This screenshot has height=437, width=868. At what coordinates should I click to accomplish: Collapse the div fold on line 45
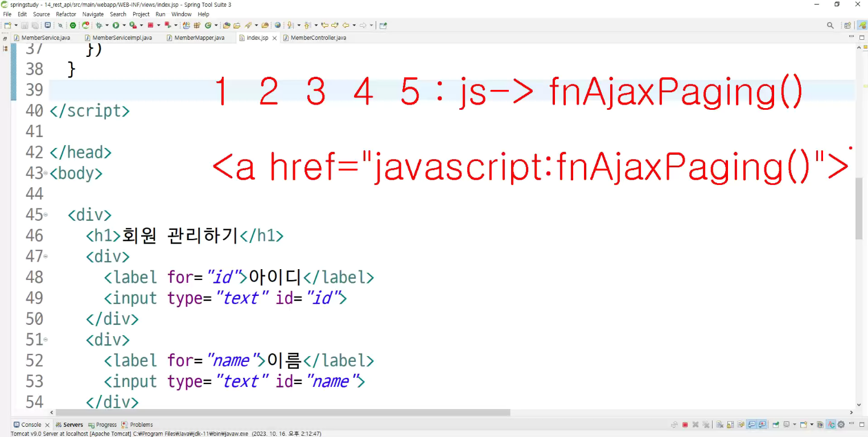[46, 215]
